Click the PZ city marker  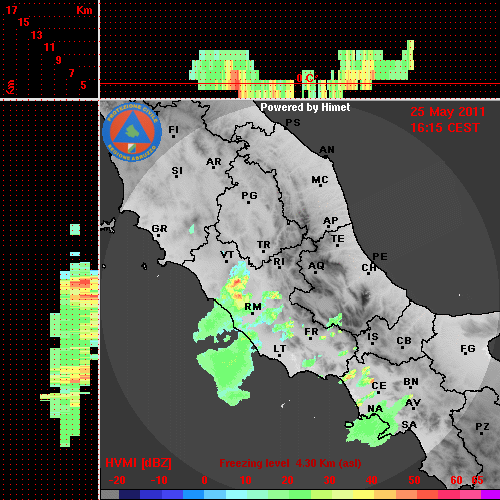tap(482, 433)
